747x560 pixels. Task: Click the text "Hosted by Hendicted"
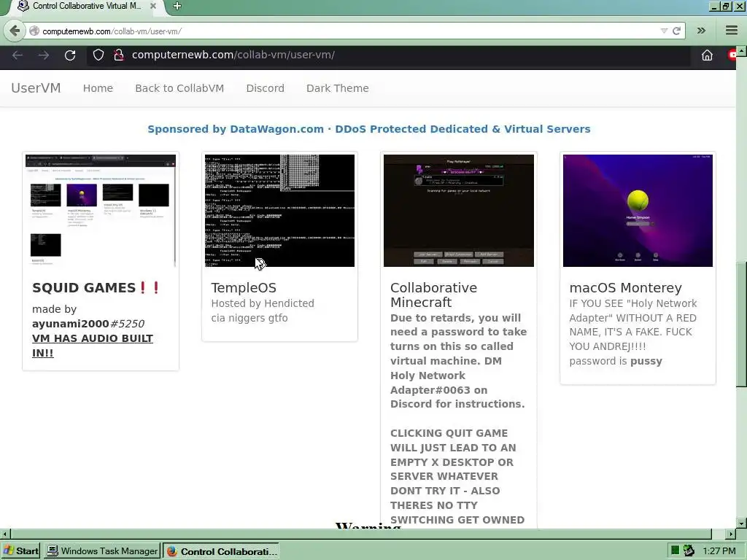pyautogui.click(x=263, y=303)
